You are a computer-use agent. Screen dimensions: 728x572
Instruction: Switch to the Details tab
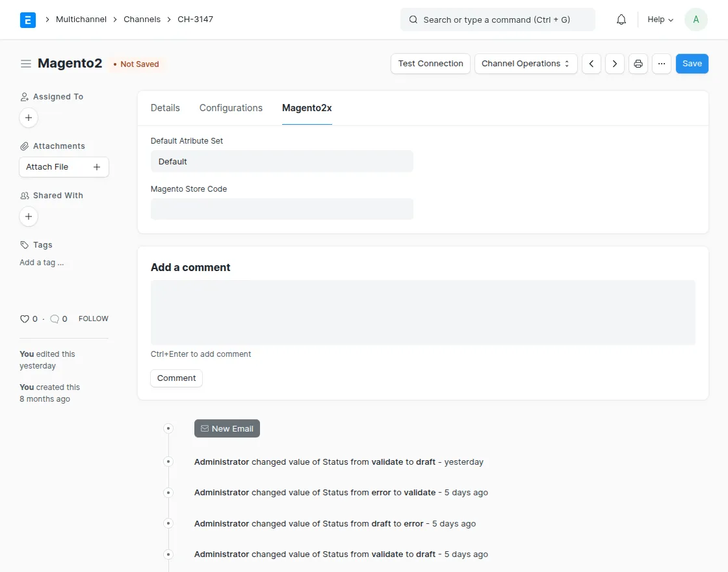pyautogui.click(x=165, y=108)
